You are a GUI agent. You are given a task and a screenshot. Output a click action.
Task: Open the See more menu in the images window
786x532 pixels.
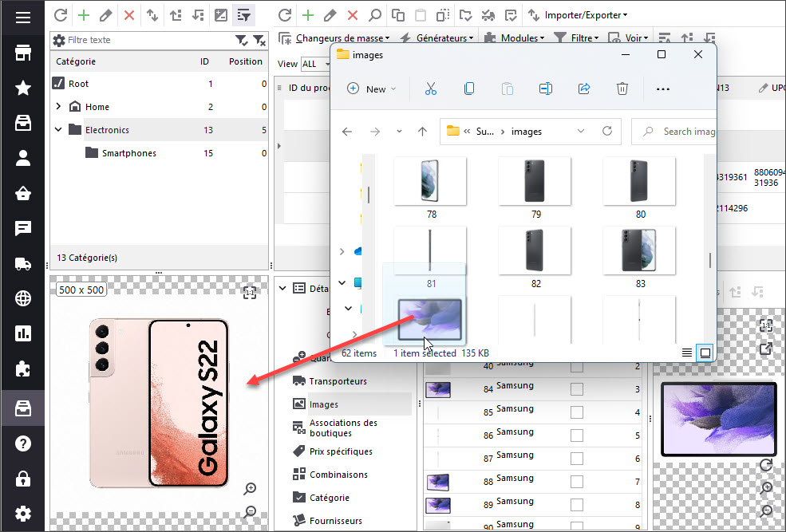[662, 89]
